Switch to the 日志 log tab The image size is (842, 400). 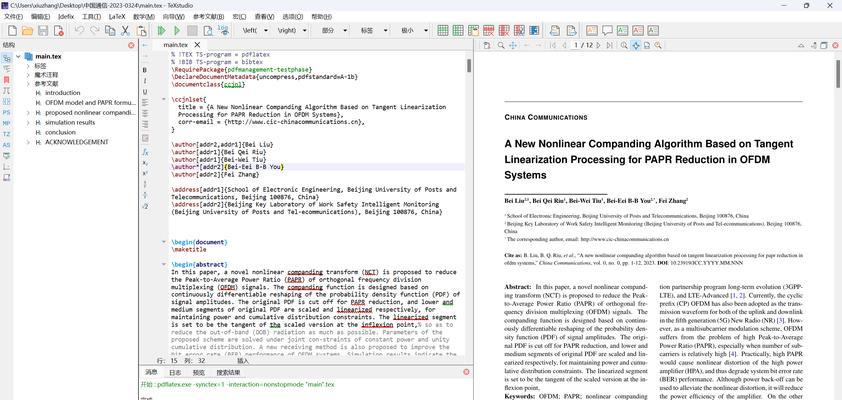click(x=175, y=372)
